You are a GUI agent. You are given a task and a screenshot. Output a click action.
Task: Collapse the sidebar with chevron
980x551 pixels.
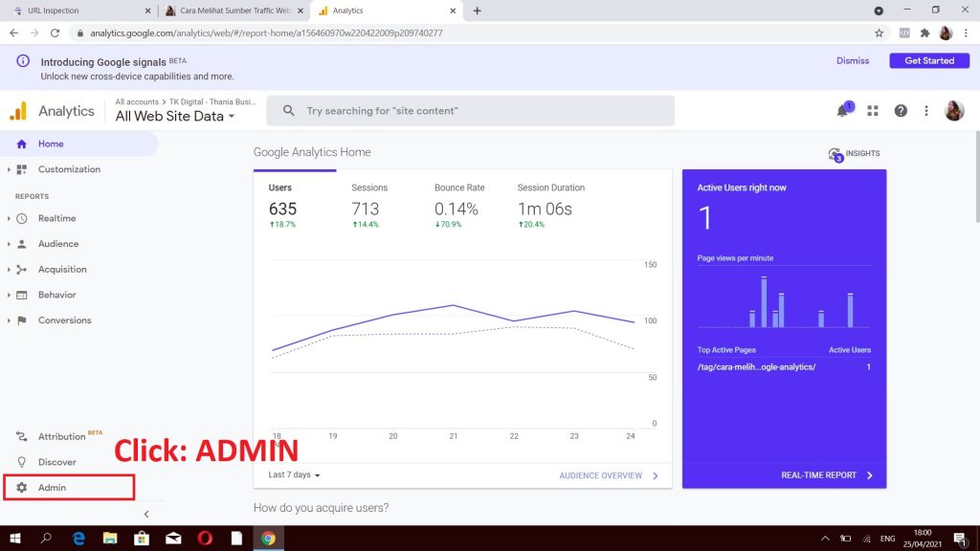click(146, 514)
